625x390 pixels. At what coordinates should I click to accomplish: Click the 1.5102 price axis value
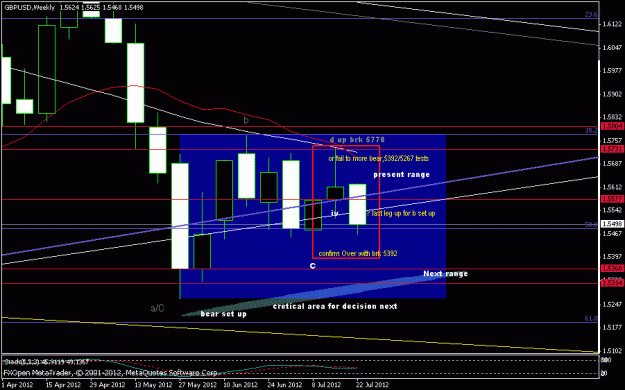[x=613, y=351]
